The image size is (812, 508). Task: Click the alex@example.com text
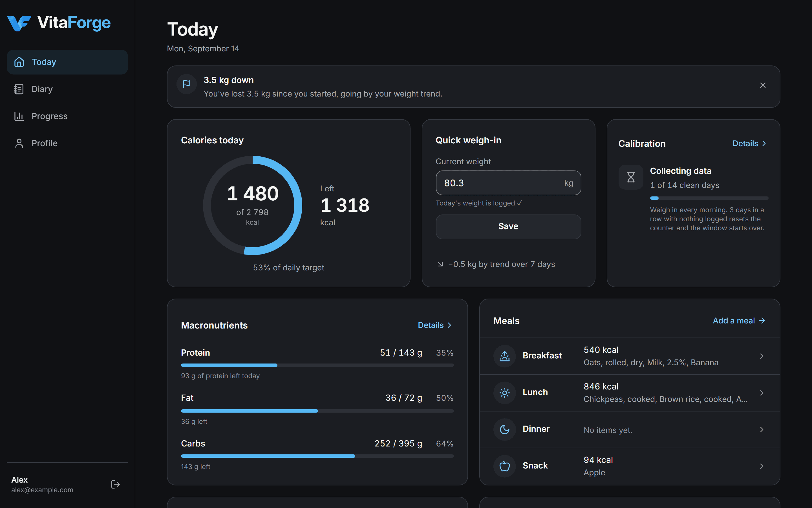[42, 490]
